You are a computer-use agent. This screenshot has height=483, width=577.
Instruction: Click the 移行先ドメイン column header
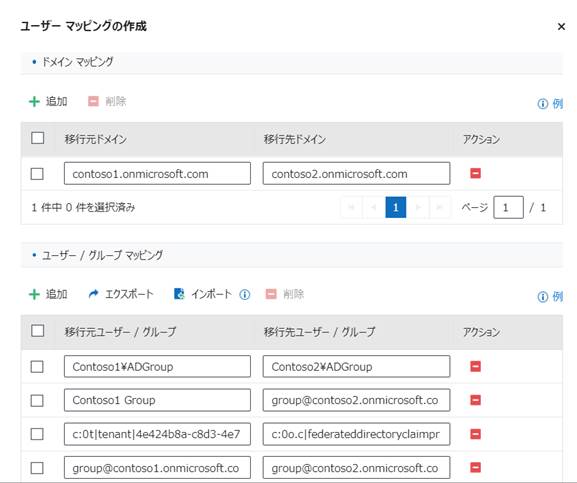click(x=295, y=139)
